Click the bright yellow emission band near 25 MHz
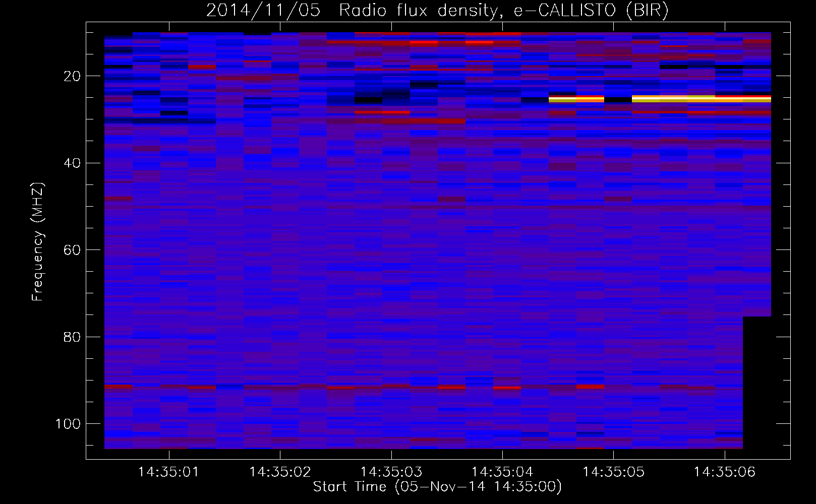Viewport: 816px width, 504px height. click(701, 99)
